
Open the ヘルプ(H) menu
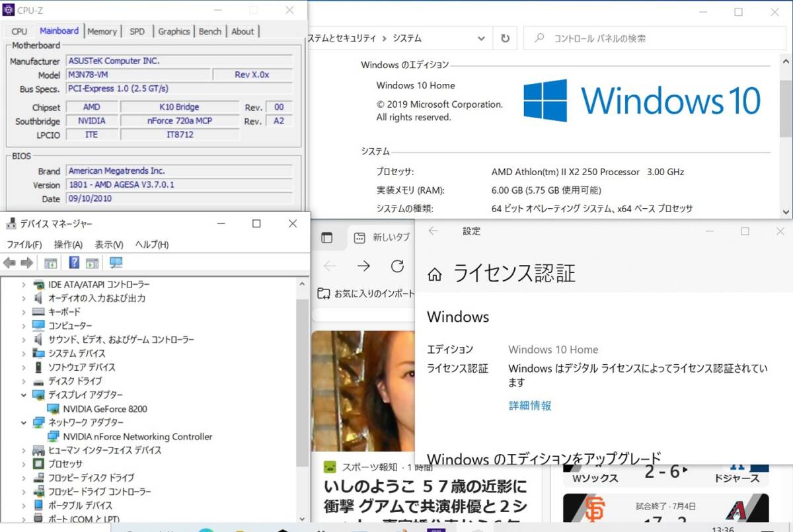tap(152, 245)
